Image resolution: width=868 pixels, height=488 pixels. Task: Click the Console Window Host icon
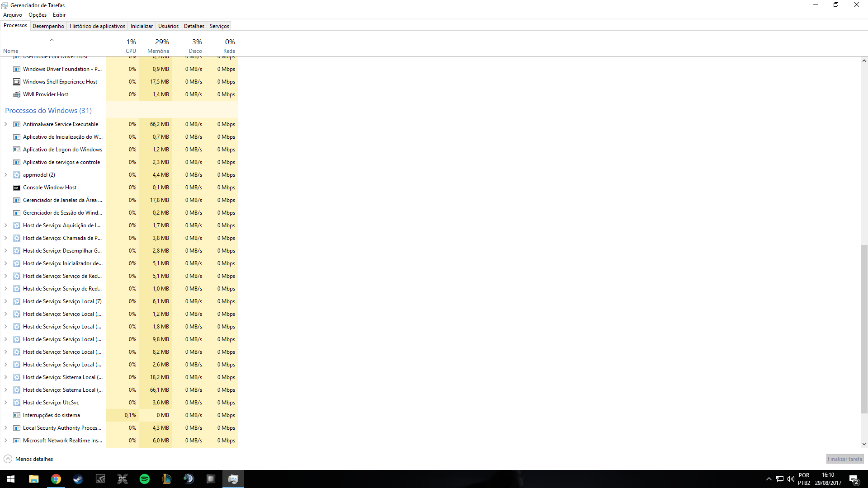point(17,188)
